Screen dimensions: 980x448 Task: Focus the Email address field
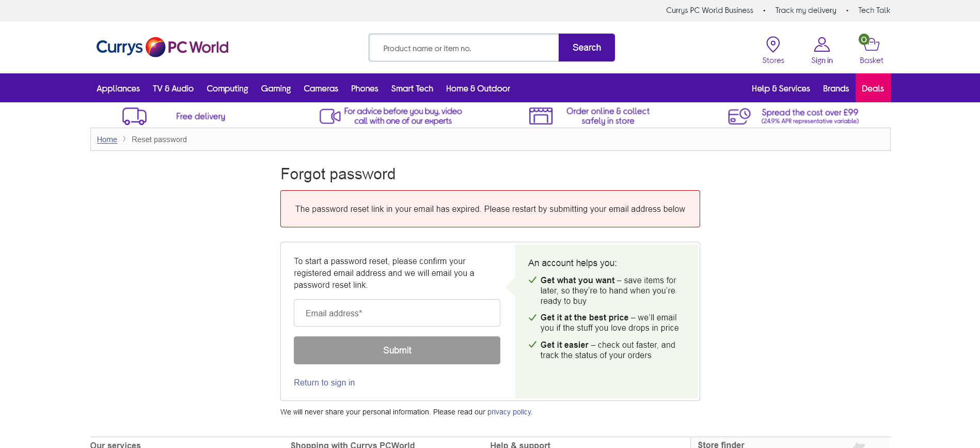tap(397, 313)
